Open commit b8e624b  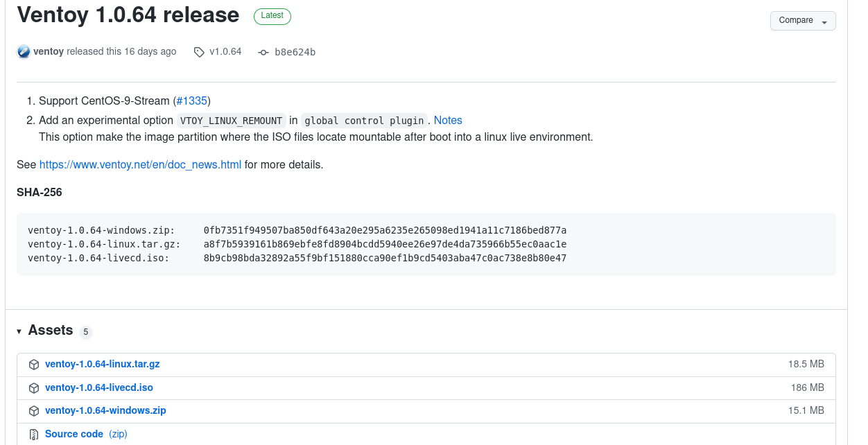[295, 52]
